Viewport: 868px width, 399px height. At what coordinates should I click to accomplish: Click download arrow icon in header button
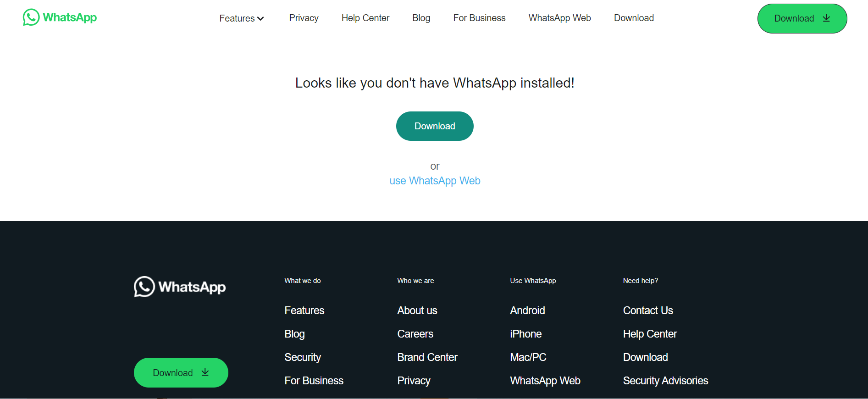[x=826, y=18]
